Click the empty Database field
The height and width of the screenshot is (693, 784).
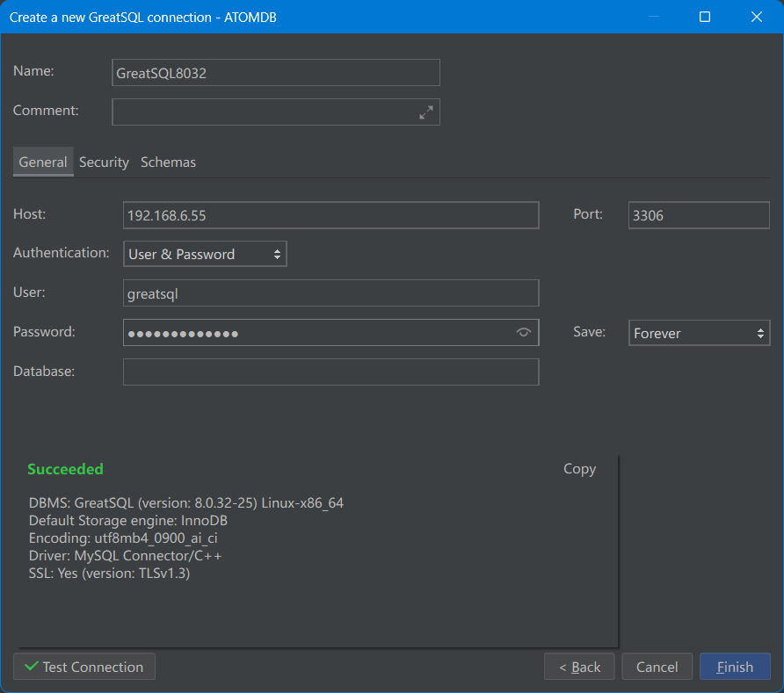tap(330, 372)
